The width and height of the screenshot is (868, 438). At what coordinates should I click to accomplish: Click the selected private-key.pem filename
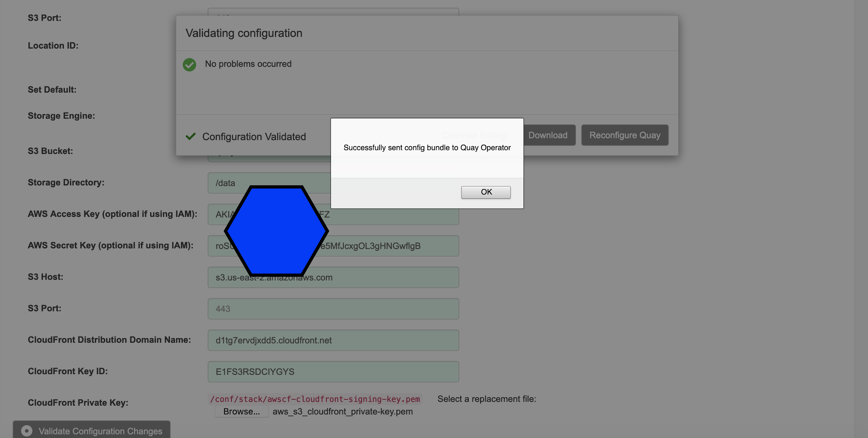pos(342,411)
